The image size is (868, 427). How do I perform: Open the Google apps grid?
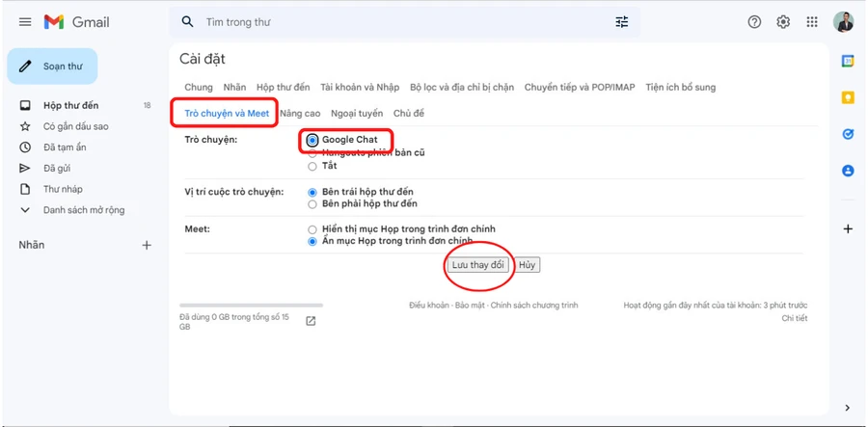click(812, 22)
